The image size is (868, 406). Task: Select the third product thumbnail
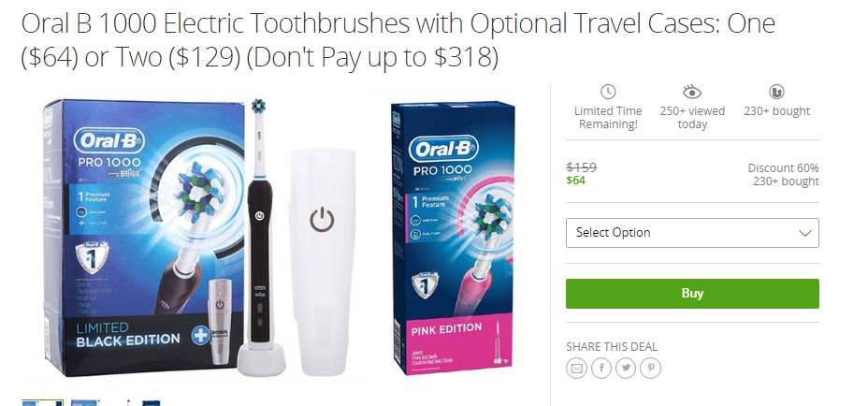139,402
